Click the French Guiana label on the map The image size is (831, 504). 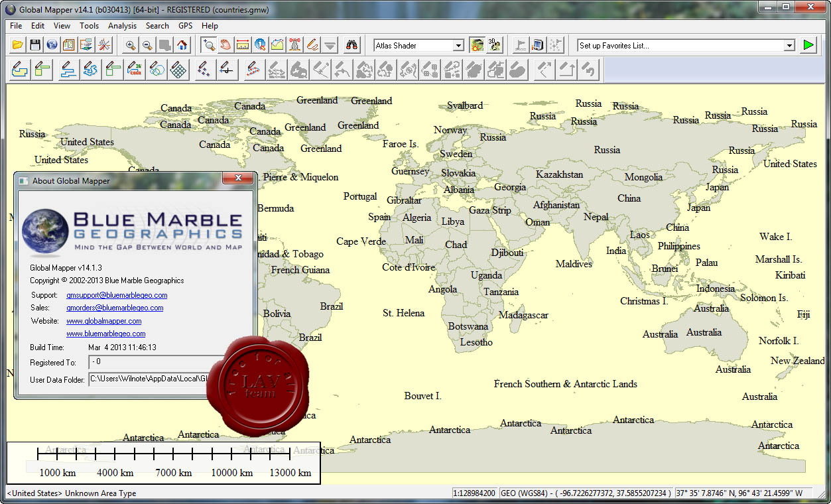pos(300,270)
